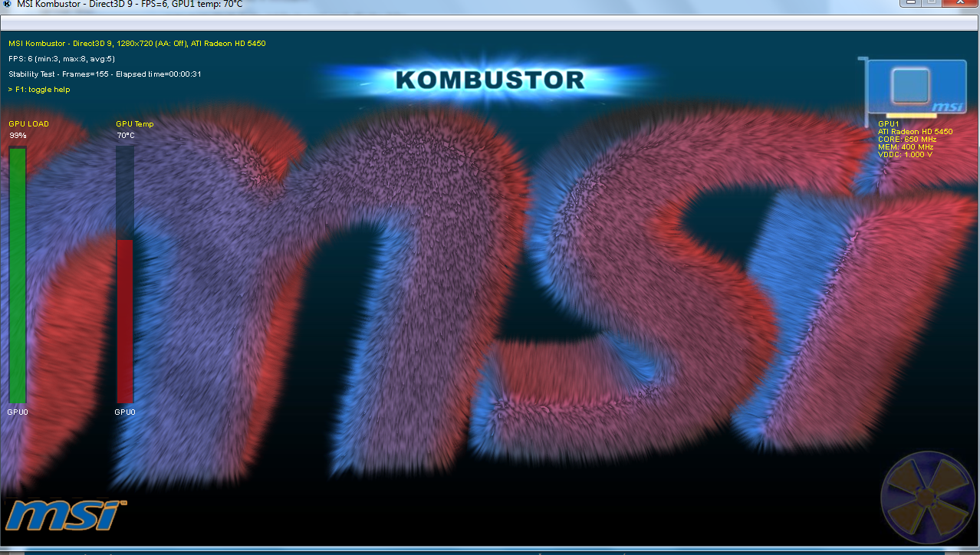The image size is (980, 555).
Task: Click the spinning fan icon
Action: click(x=928, y=497)
